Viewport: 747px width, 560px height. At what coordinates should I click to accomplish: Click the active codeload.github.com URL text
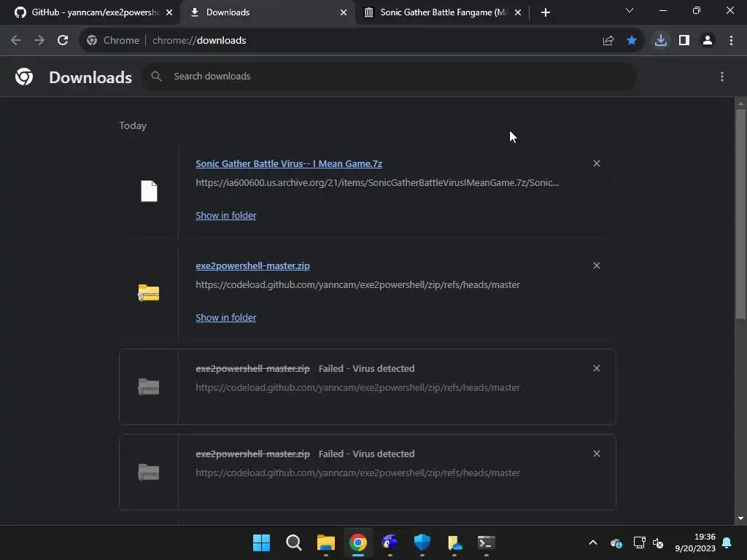click(x=357, y=285)
